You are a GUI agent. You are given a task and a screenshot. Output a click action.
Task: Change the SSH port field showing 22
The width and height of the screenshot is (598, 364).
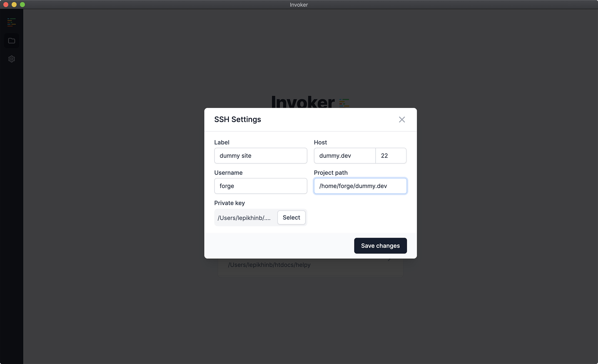(x=391, y=156)
